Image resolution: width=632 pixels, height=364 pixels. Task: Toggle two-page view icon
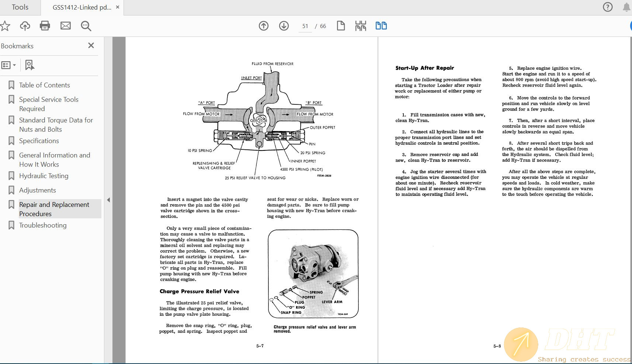tap(381, 26)
